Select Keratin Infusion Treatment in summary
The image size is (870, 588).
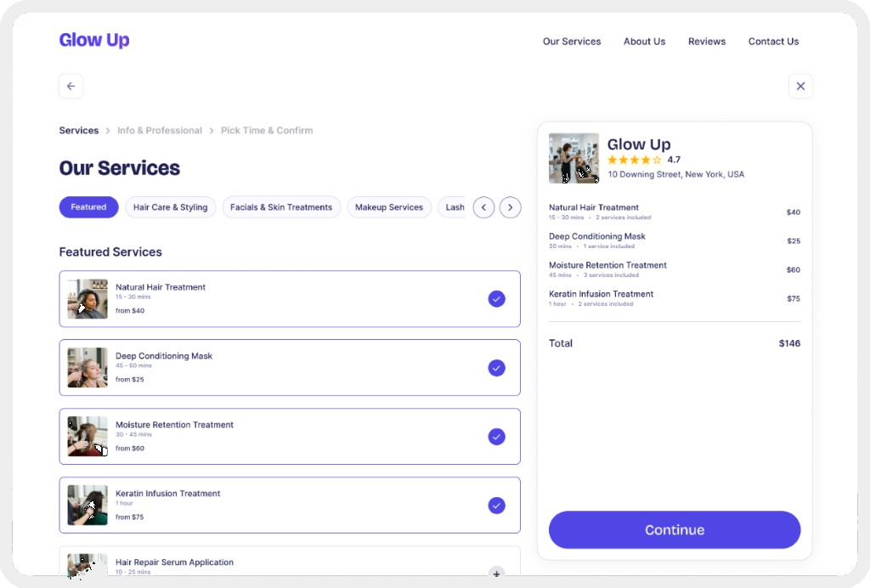click(x=674, y=298)
